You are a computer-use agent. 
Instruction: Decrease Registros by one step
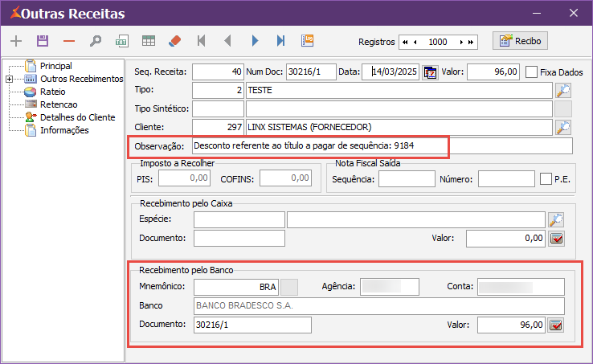tap(415, 42)
